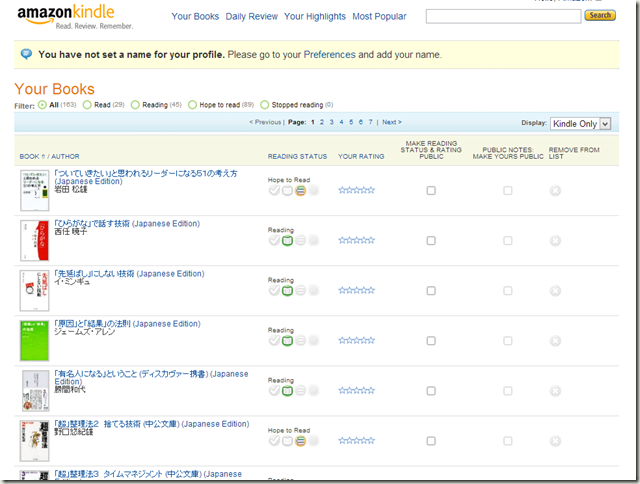Remove 「先延ばし」にしない技術 from list

[555, 291]
